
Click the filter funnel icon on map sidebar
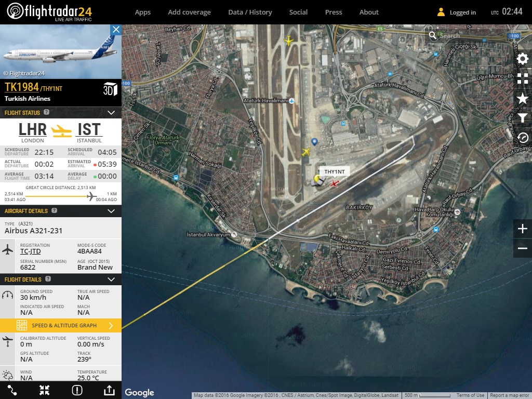click(x=522, y=118)
